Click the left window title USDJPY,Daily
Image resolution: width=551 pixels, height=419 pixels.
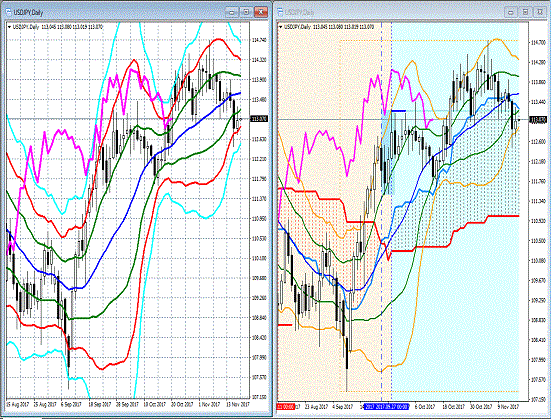pyautogui.click(x=28, y=13)
